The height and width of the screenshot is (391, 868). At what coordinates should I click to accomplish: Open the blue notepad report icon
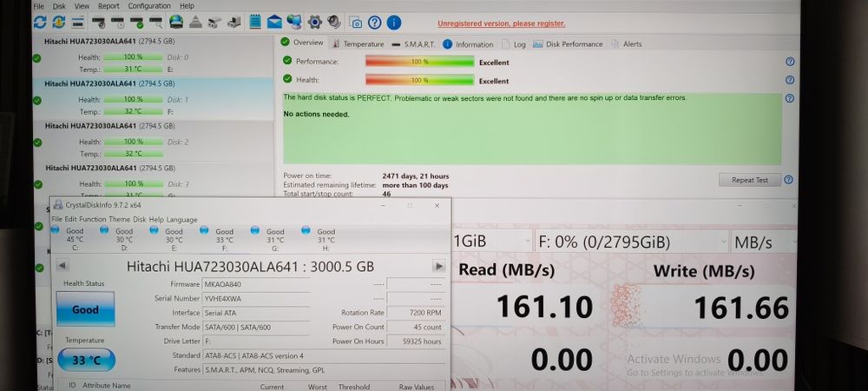[255, 22]
